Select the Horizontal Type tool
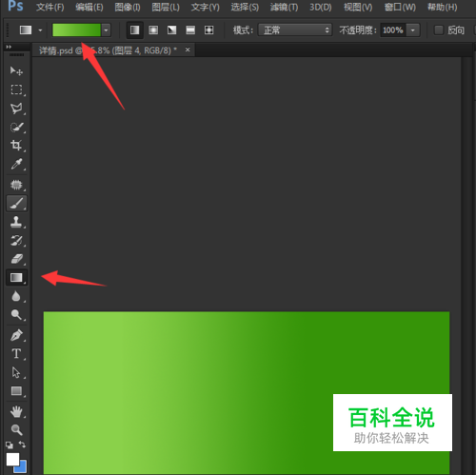The image size is (476, 475). [x=16, y=353]
